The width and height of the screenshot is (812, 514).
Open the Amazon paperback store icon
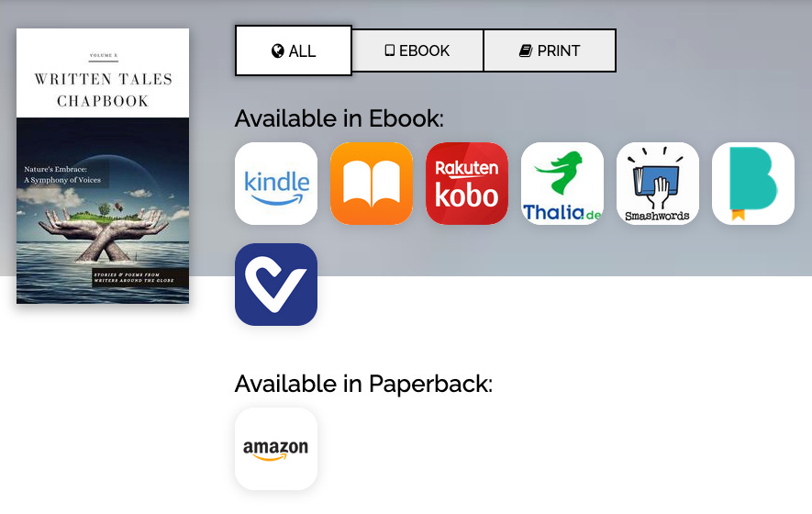[276, 449]
